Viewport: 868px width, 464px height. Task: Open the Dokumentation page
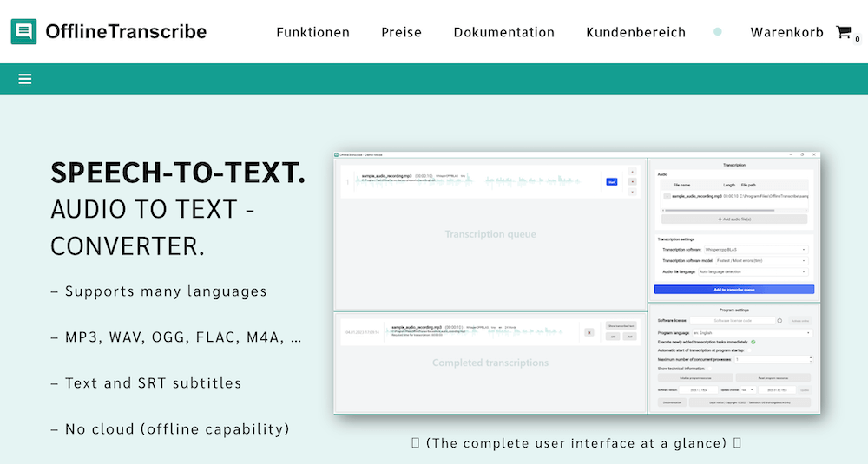point(503,32)
